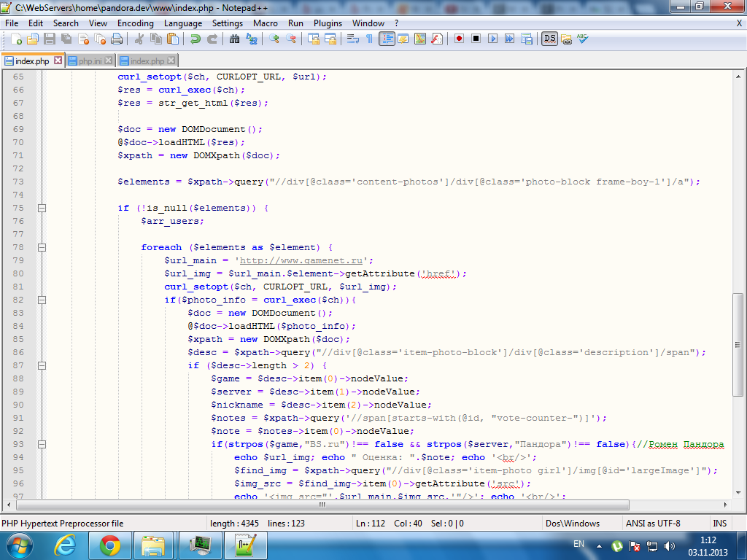Toggle the Indent Guide toolbar button
This screenshot has width=747, height=560.
(x=387, y=39)
